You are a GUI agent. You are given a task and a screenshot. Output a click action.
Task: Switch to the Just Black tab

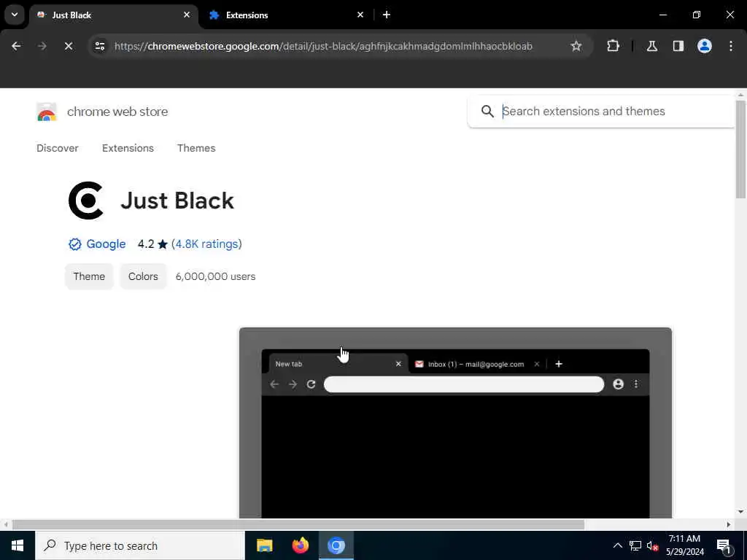click(x=113, y=15)
